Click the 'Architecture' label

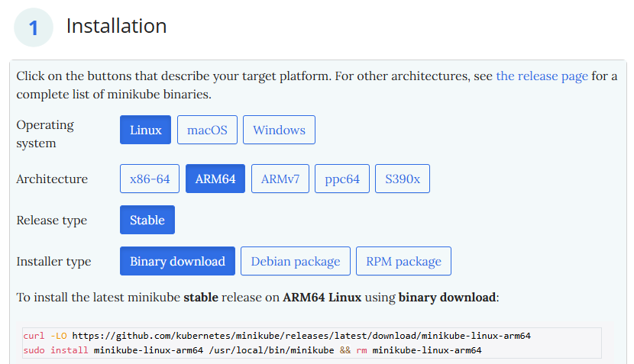52,179
